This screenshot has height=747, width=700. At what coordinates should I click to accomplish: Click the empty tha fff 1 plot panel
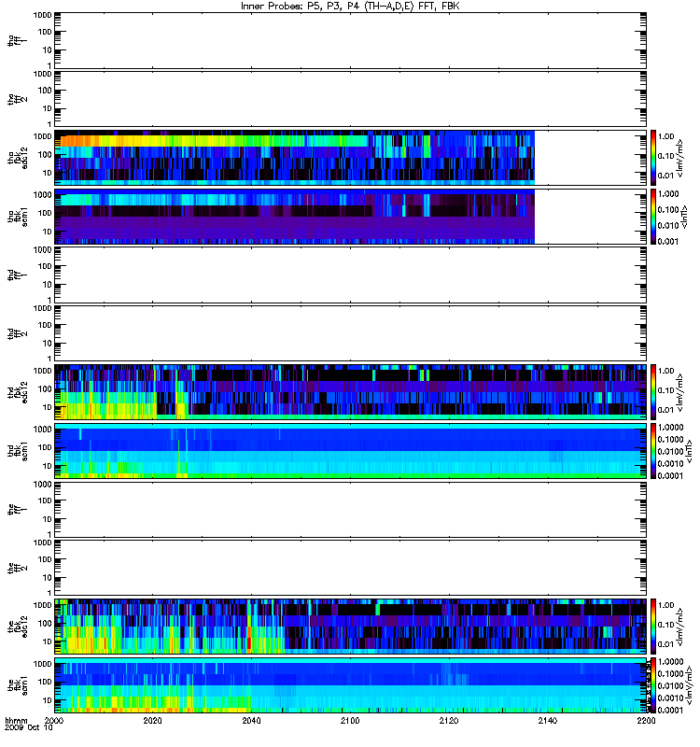click(351, 40)
